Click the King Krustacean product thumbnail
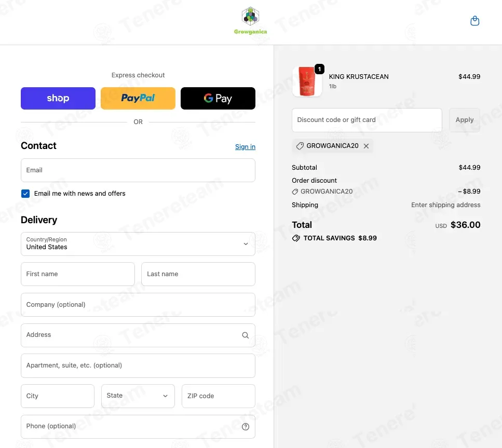502x448 pixels. point(307,82)
